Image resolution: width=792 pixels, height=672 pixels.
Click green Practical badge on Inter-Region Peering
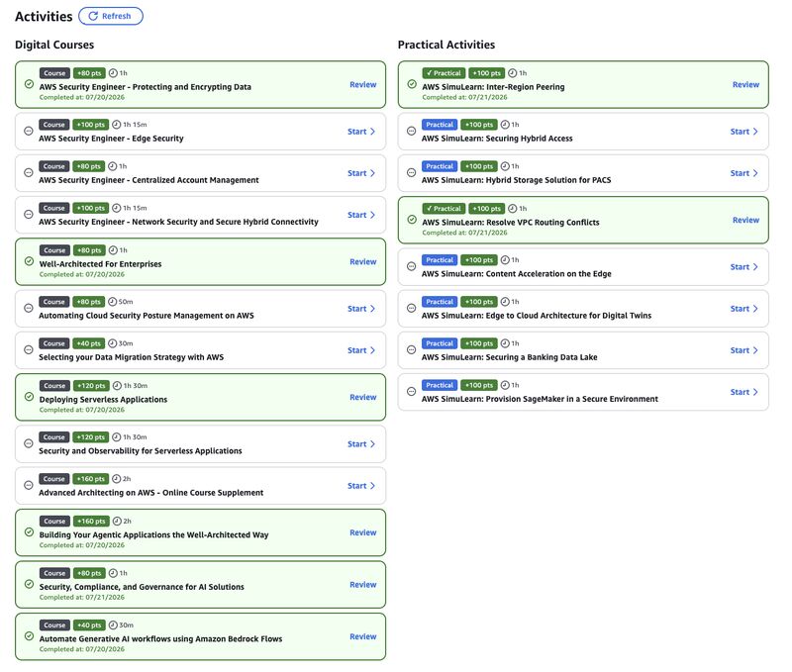(444, 73)
